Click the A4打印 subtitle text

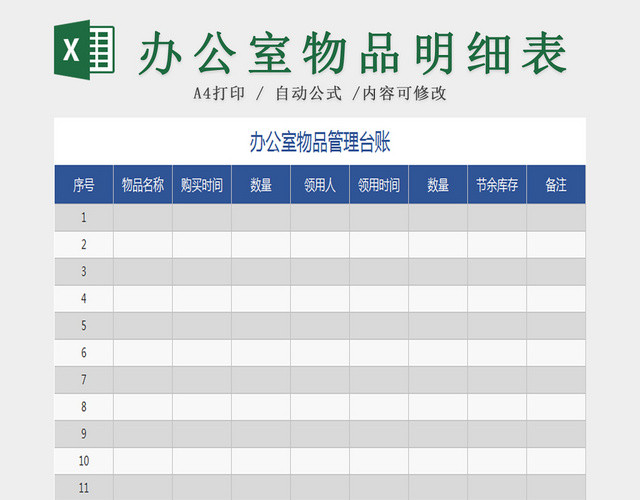219,93
